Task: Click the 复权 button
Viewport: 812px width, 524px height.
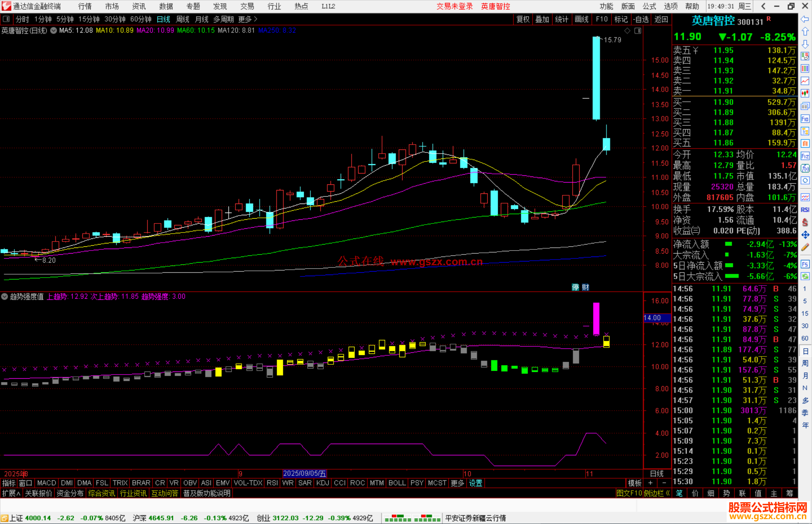Action: coord(523,19)
